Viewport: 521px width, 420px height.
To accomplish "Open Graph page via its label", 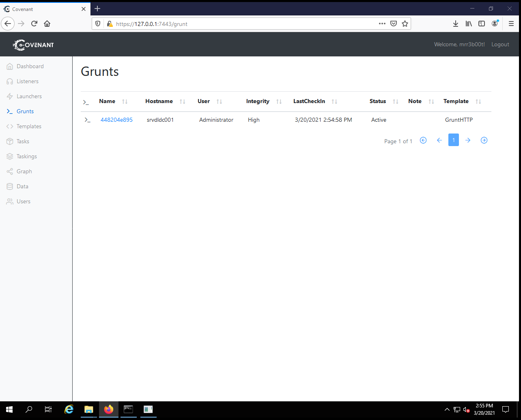I will tap(24, 171).
